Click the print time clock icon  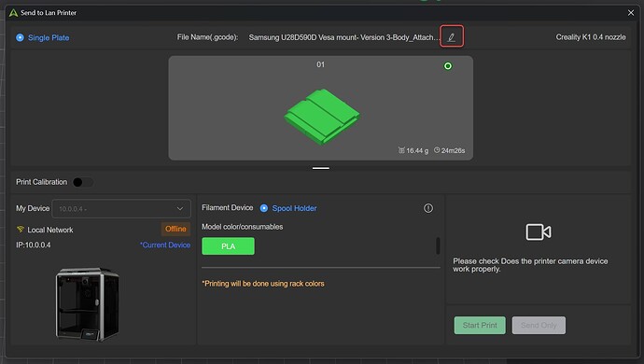(437, 150)
